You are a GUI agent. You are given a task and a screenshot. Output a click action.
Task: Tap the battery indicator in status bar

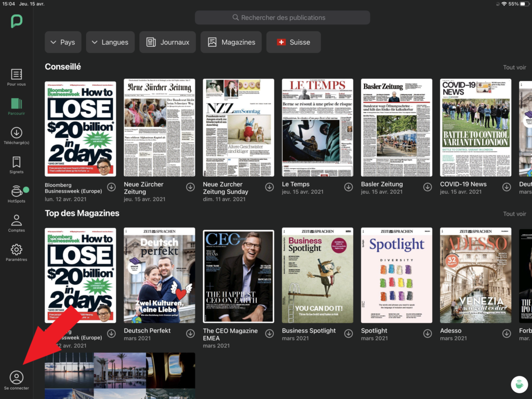[525, 4]
